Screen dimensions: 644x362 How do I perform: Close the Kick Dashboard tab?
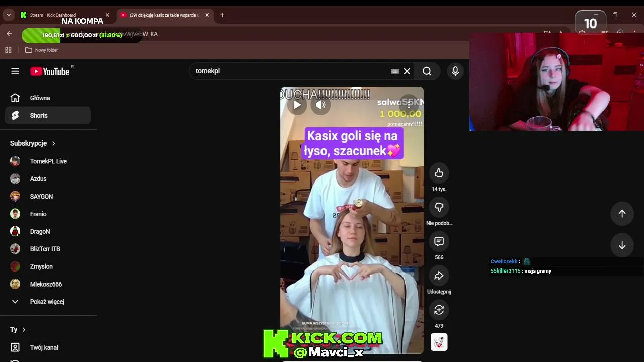tap(107, 15)
